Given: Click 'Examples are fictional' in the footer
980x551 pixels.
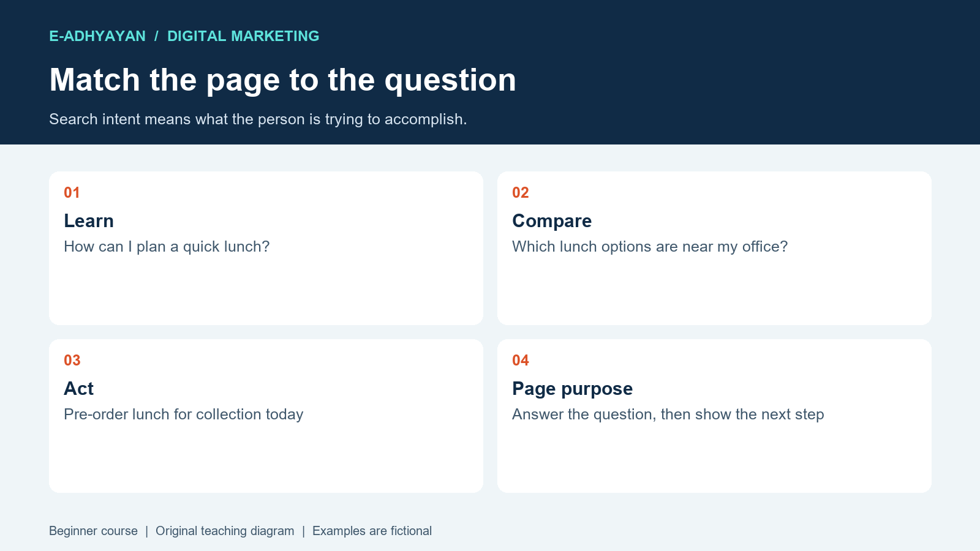Looking at the screenshot, I should point(372,531).
